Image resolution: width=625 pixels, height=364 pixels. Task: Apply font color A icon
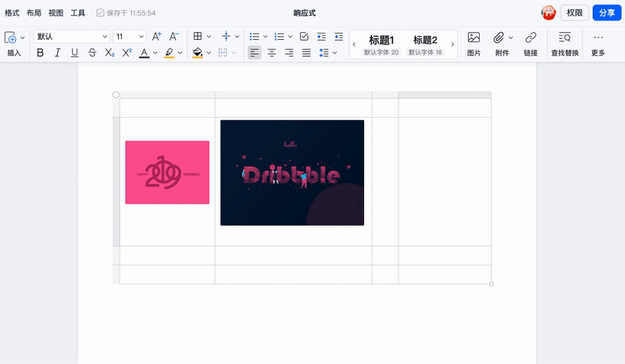coord(145,52)
